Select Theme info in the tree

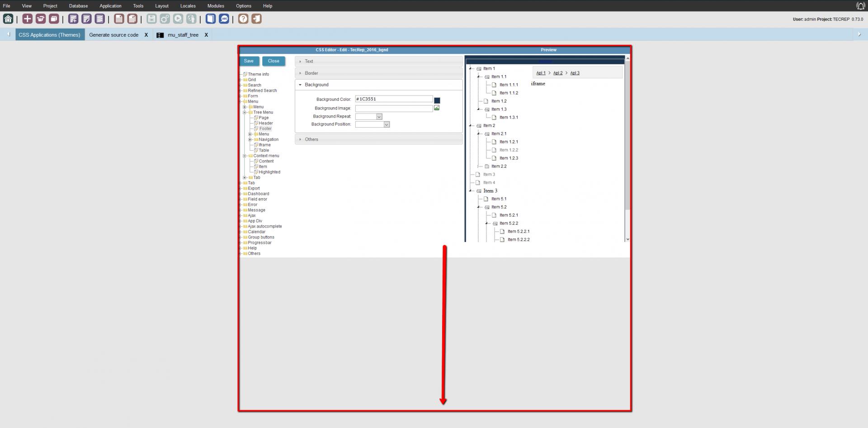tap(258, 74)
